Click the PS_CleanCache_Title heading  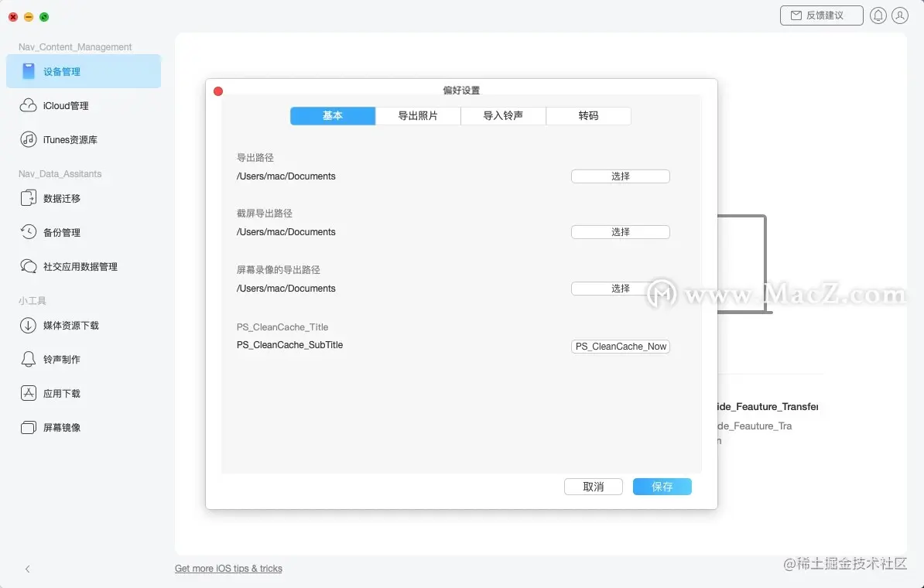[282, 327]
